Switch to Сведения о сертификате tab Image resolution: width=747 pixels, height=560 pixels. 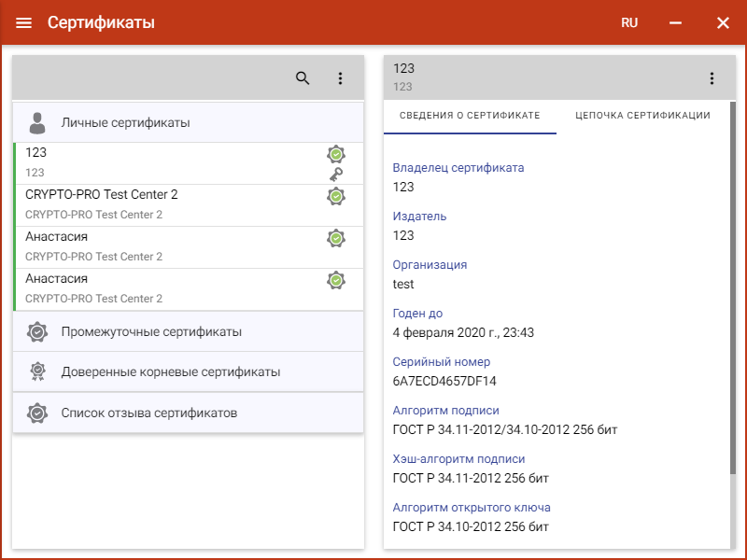point(470,116)
